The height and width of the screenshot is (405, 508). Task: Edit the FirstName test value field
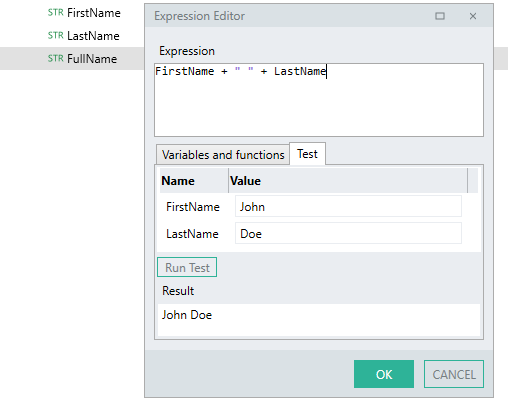pyautogui.click(x=348, y=207)
